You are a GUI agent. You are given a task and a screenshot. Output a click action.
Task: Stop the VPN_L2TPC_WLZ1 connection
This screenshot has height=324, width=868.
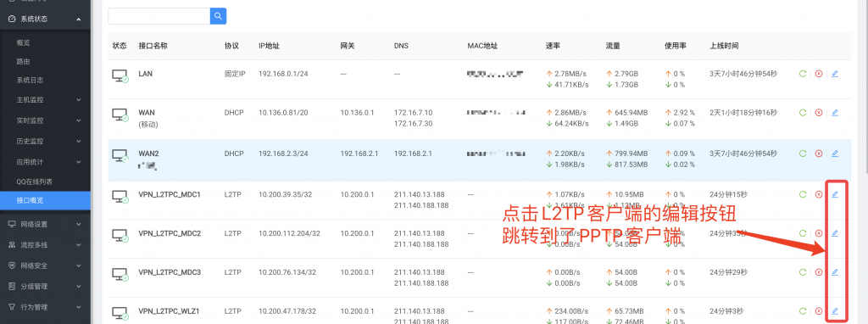pos(819,310)
